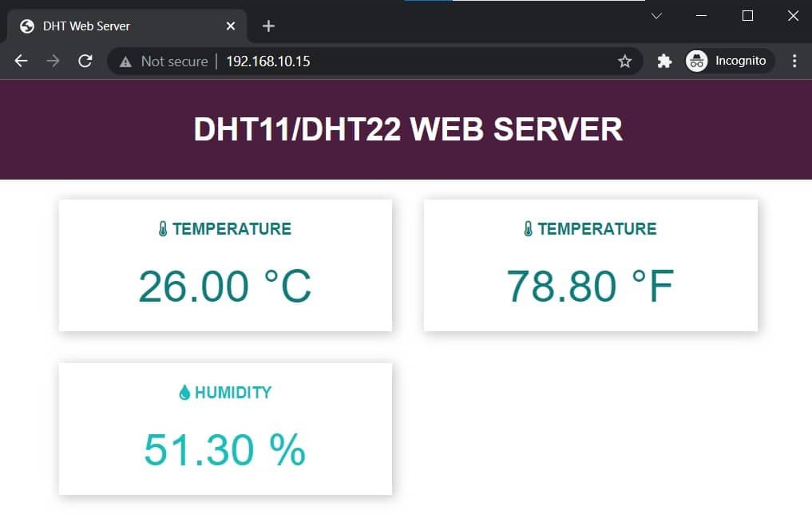Open the Extensions puzzle-piece icon
Image resolution: width=812 pixels, height=514 pixels.
[x=664, y=61]
